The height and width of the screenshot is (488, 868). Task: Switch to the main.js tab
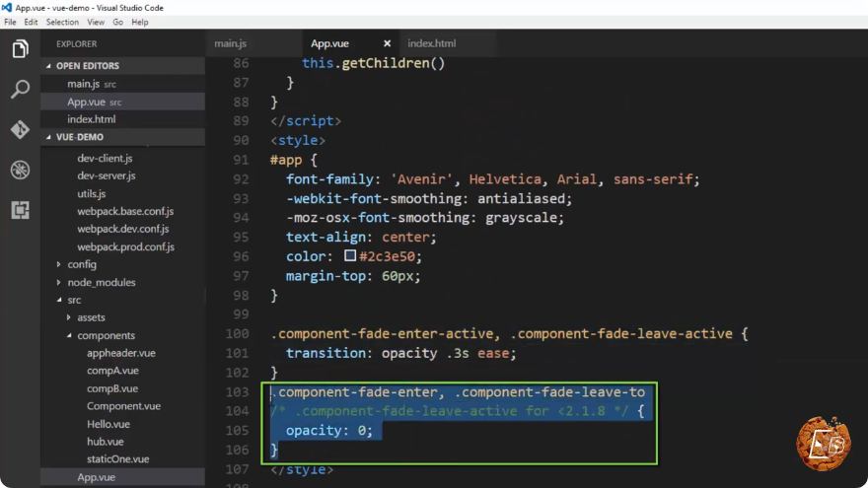(231, 43)
